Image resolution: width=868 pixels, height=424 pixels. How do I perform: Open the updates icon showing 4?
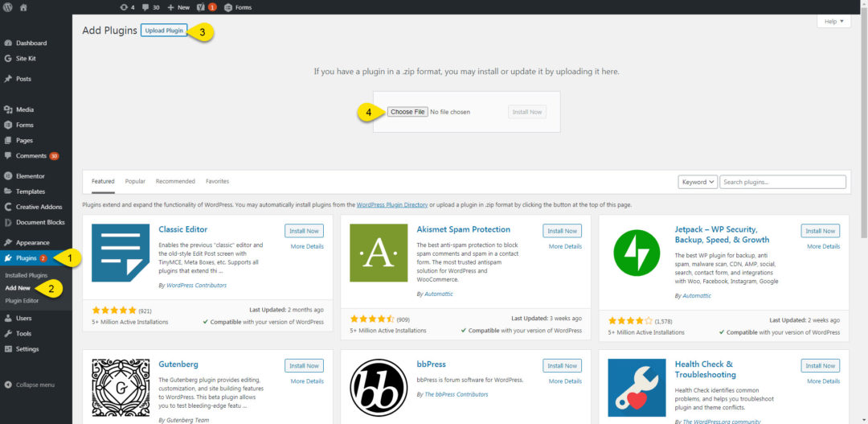pyautogui.click(x=127, y=7)
